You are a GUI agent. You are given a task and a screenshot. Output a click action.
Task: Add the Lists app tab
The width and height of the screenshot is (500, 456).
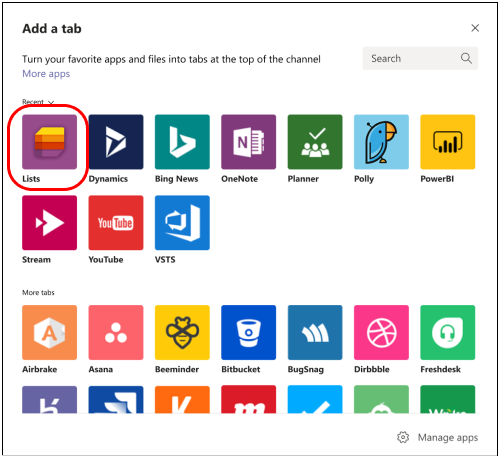tap(49, 142)
